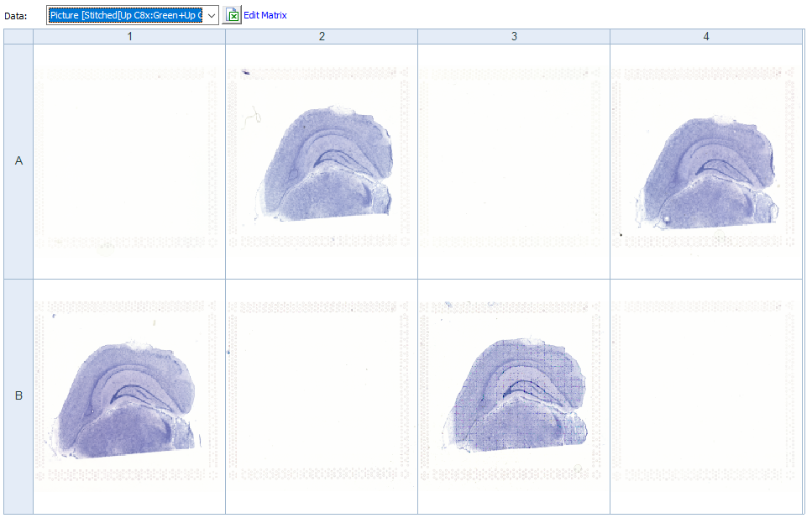The height and width of the screenshot is (518, 812).
Task: Select the highlighted Picture Stitched text field
Action: click(x=125, y=15)
